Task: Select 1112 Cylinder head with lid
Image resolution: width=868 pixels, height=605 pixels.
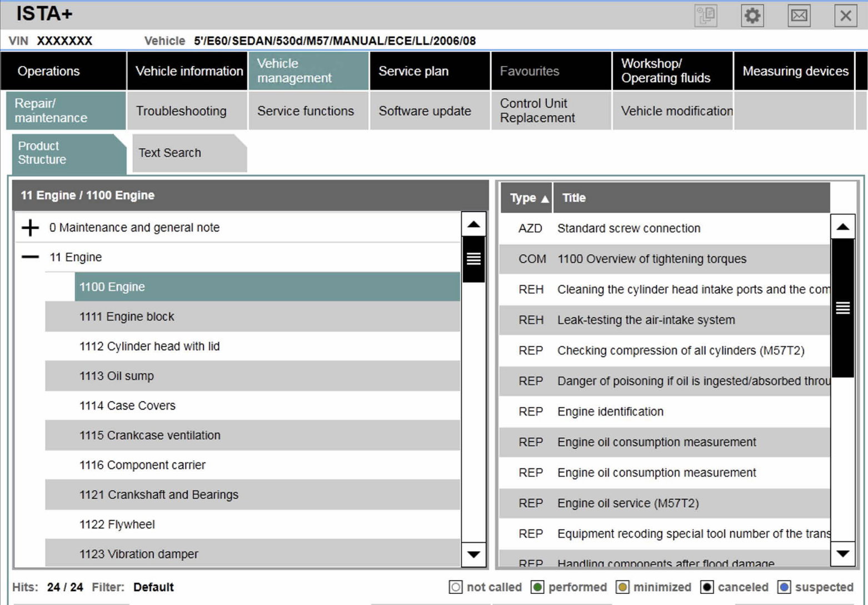Action: 252,346
